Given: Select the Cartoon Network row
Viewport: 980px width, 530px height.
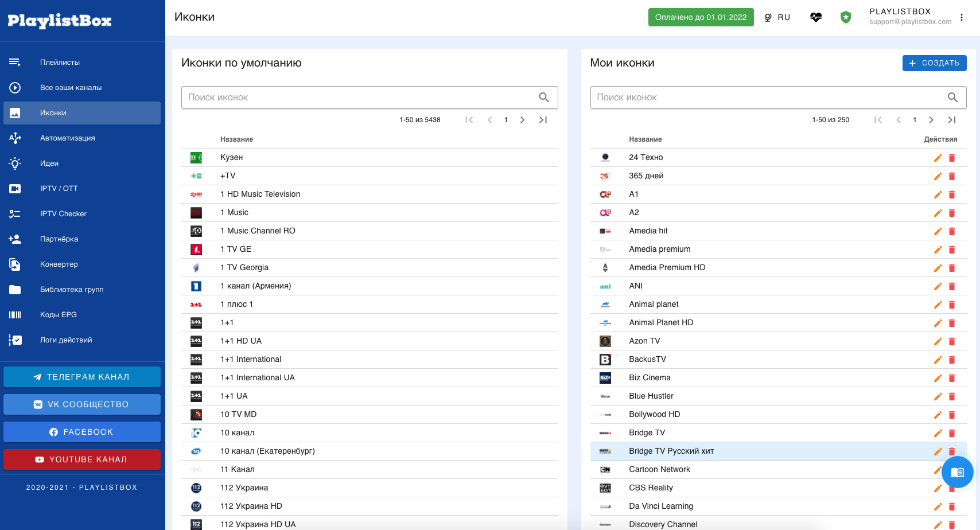Looking at the screenshot, I should (779, 470).
